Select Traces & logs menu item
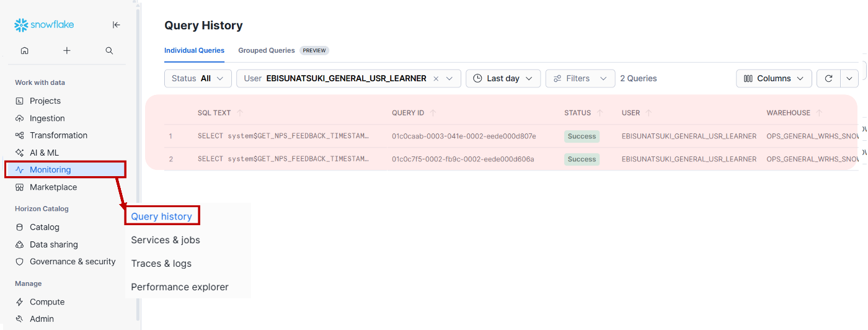The image size is (868, 330). 161,264
